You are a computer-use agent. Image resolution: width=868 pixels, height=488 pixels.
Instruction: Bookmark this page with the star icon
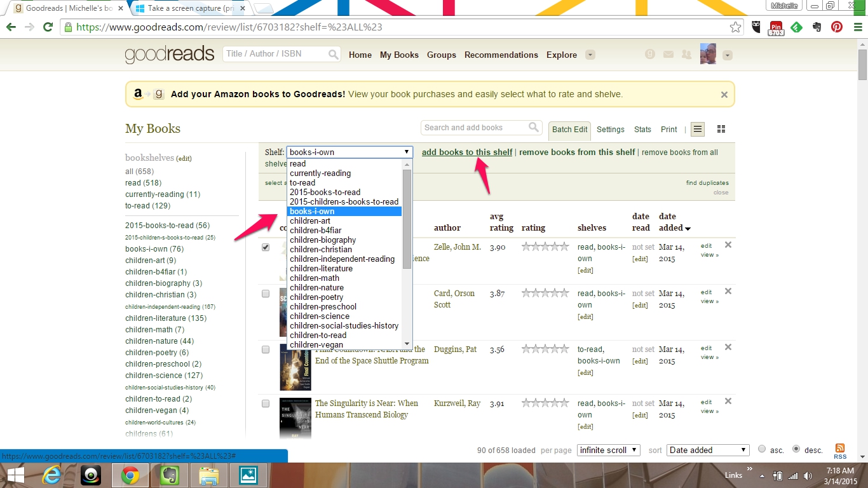tap(735, 27)
